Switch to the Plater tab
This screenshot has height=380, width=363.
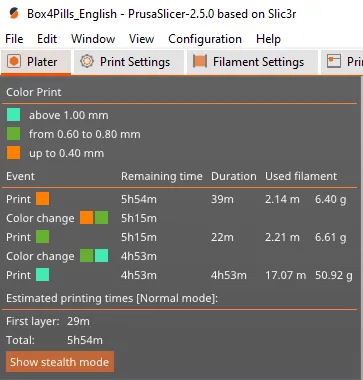click(x=36, y=62)
